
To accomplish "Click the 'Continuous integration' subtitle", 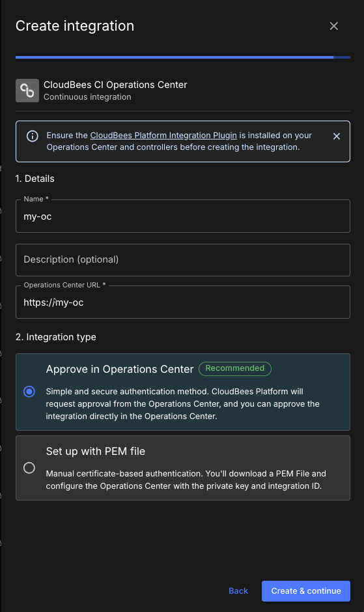I will coord(87,97).
